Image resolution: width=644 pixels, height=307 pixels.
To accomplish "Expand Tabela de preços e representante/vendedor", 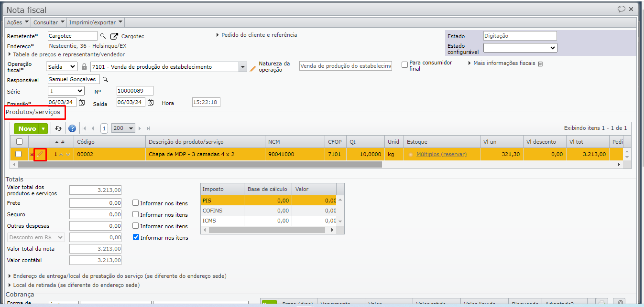I will (66, 54).
